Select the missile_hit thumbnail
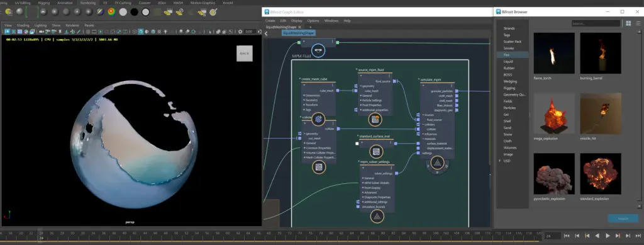Image resolution: width=644 pixels, height=245 pixels. tap(601, 113)
